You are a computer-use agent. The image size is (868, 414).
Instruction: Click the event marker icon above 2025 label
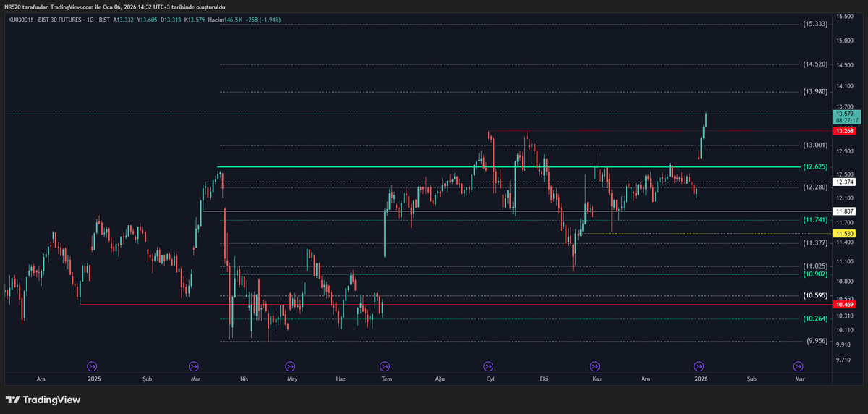pyautogui.click(x=92, y=366)
